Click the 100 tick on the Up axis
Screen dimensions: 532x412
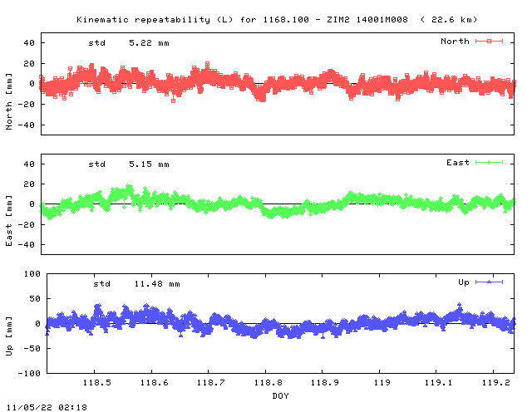pos(32,274)
